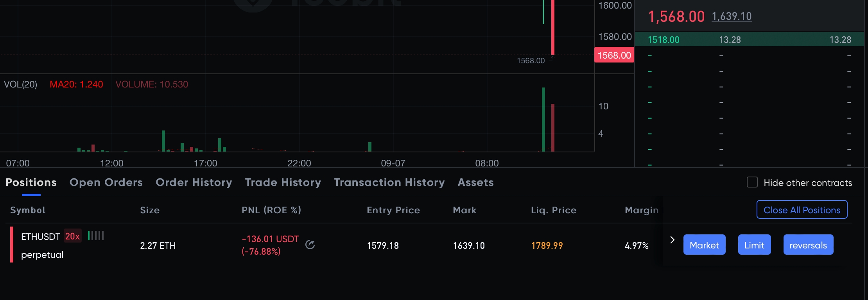This screenshot has width=868, height=300.
Task: Toggle Hide other contracts checkbox
Action: click(752, 182)
